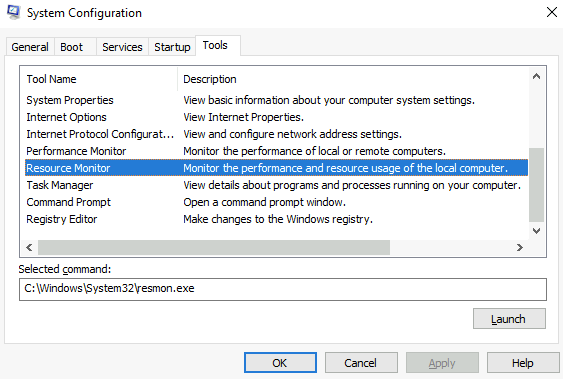The height and width of the screenshot is (379, 563).
Task: Switch to the General tab
Action: (x=30, y=47)
